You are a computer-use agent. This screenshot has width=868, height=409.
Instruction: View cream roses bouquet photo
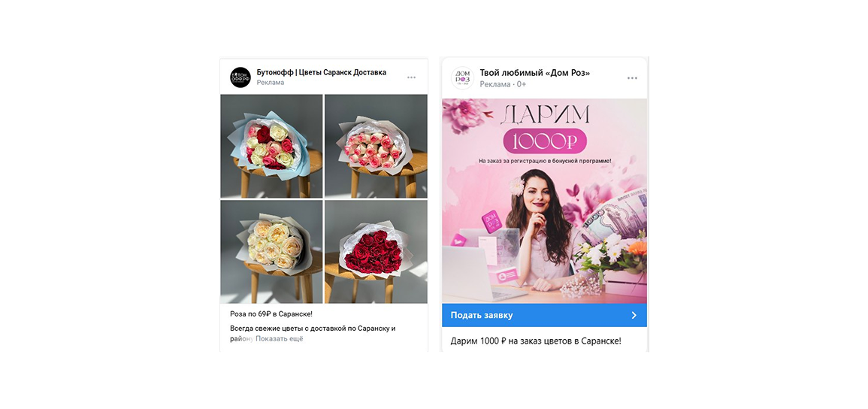point(271,252)
